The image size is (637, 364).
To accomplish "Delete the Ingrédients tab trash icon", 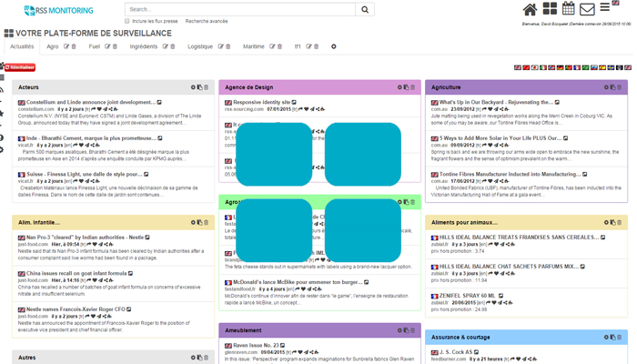I will (173, 46).
